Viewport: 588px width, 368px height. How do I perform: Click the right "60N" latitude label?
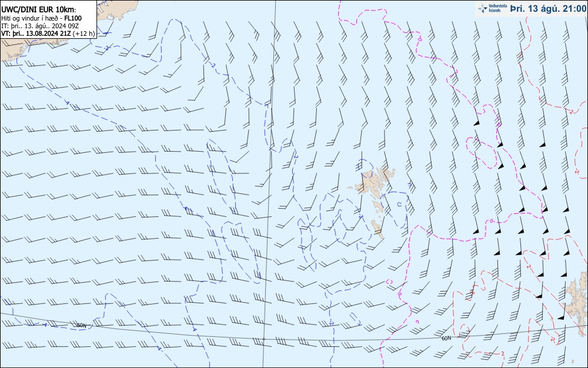pos(446,338)
